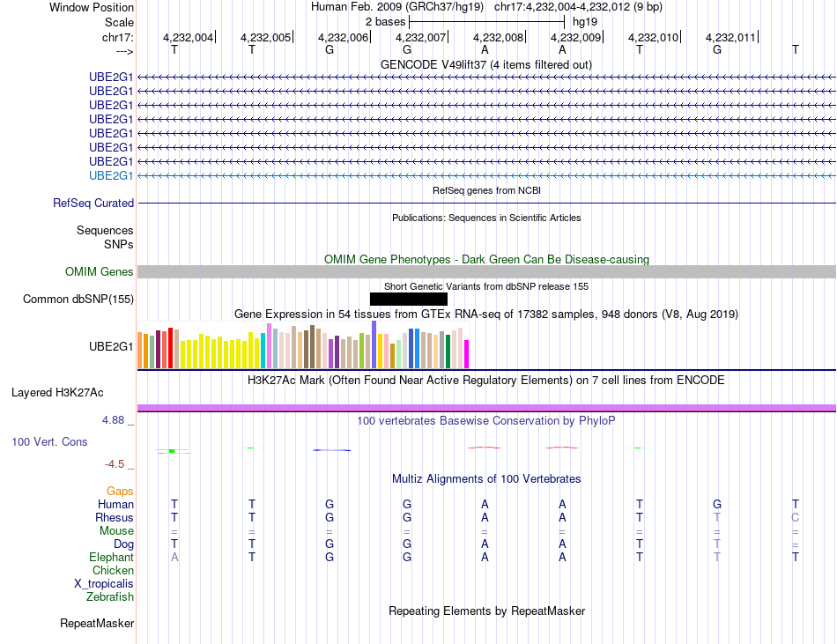Viewport: 837px width, 644px height.
Task: Select the Zebrafish species alignment label
Action: (110, 597)
